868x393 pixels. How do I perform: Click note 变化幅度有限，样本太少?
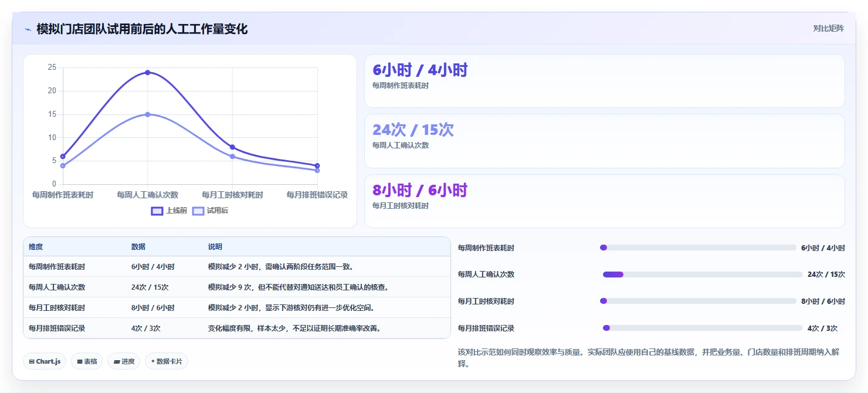tap(295, 328)
